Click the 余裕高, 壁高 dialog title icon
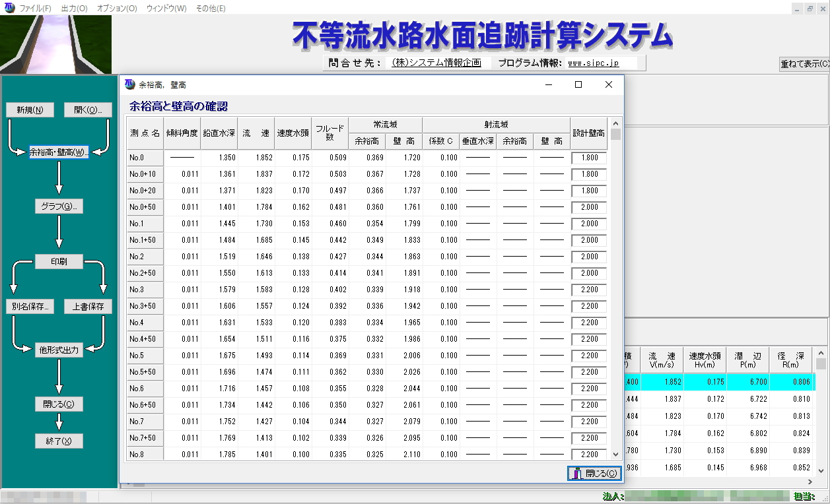Image resolution: width=830 pixels, height=504 pixels. pos(129,84)
